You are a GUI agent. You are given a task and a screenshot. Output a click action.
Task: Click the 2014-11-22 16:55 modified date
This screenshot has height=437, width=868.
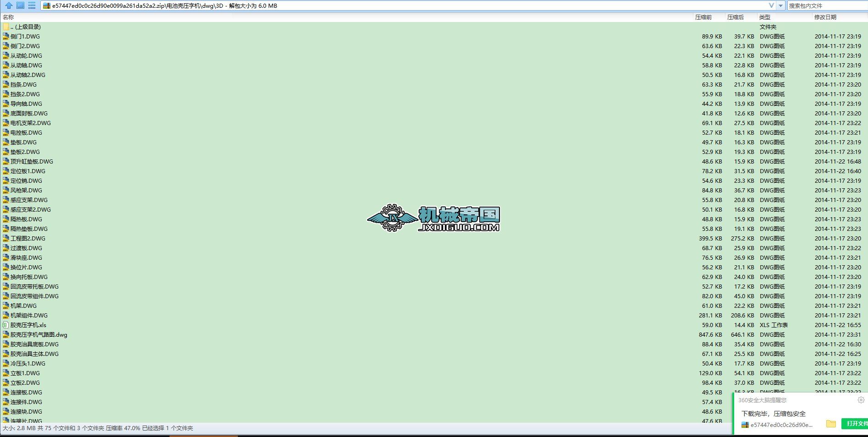[x=838, y=325]
